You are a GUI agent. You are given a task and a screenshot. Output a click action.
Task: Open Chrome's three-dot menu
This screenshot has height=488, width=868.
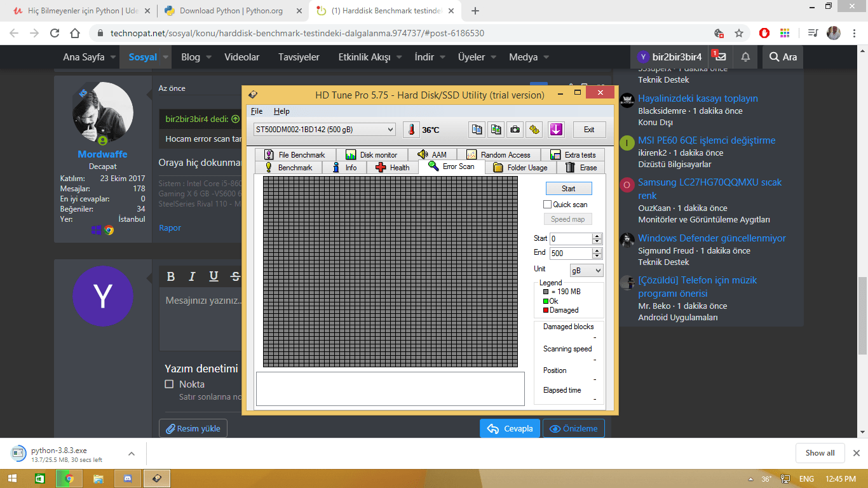coord(855,33)
